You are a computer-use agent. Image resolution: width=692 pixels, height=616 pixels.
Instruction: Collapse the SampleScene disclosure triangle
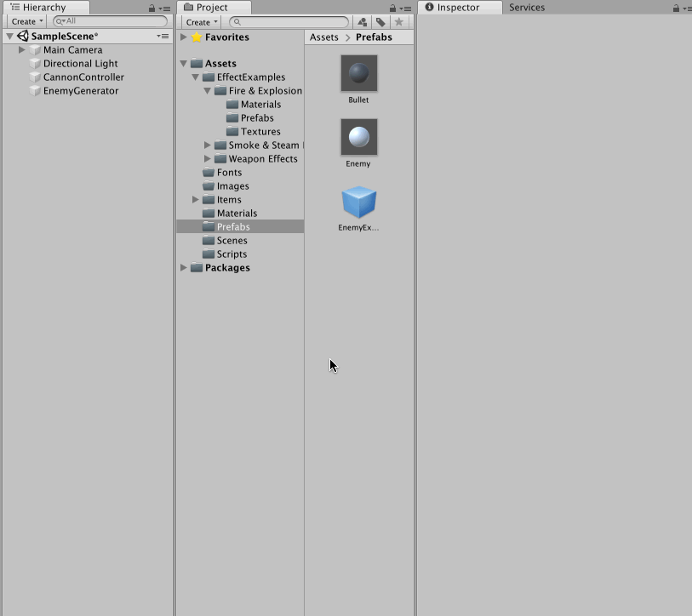tap(9, 36)
